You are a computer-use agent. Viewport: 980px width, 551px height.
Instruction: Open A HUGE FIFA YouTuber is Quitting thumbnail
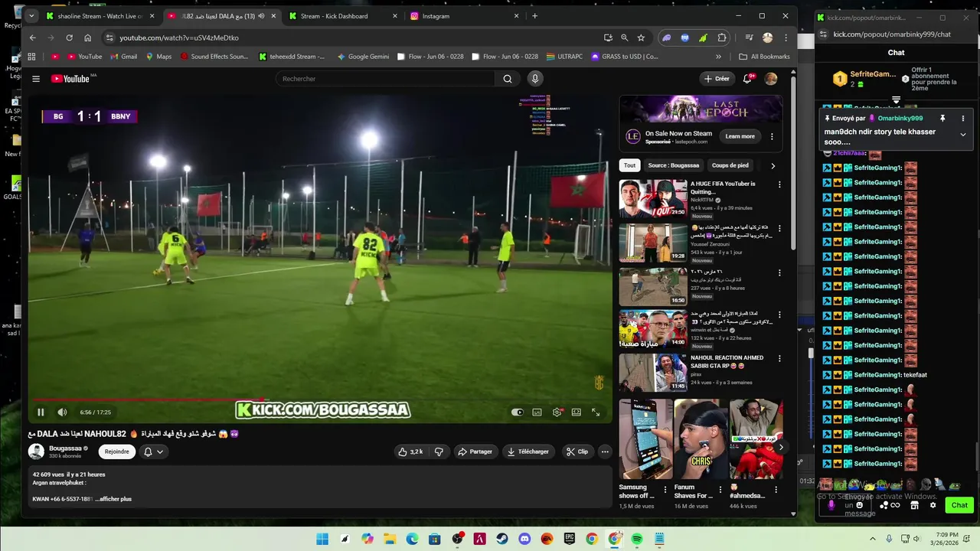tap(653, 199)
